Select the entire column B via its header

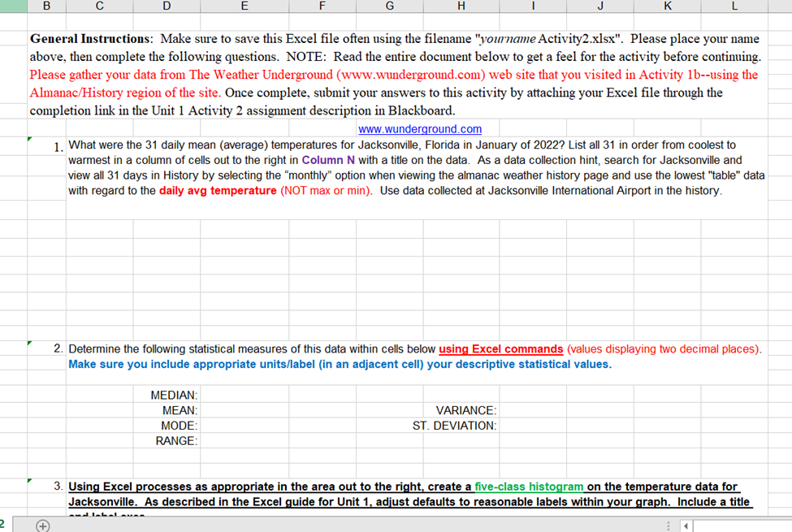click(46, 6)
